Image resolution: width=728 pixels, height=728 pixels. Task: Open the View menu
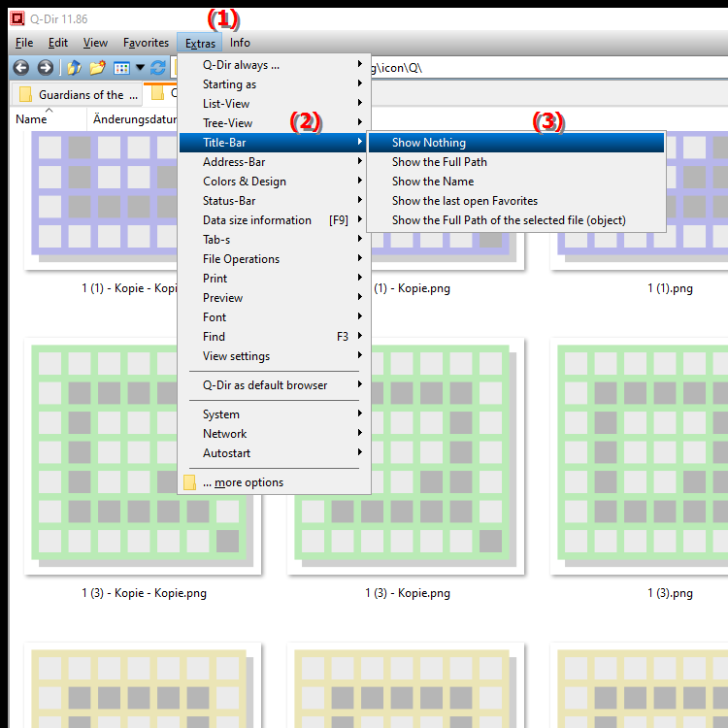click(95, 43)
